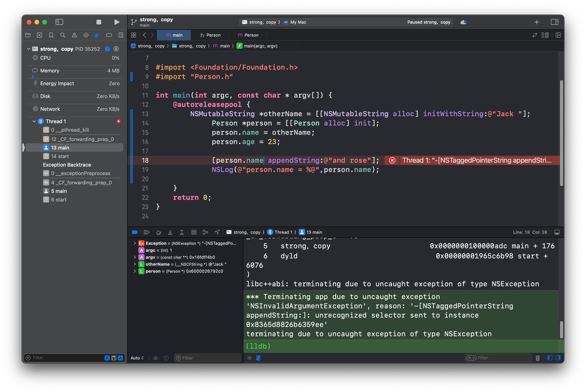The image size is (586, 392).
Task: Click the variables view Filter field
Action: (x=207, y=358)
